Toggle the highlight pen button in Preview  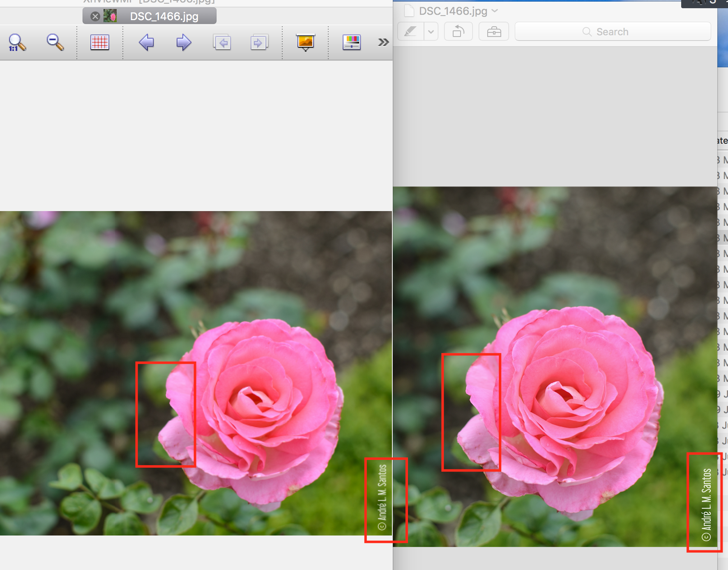411,32
